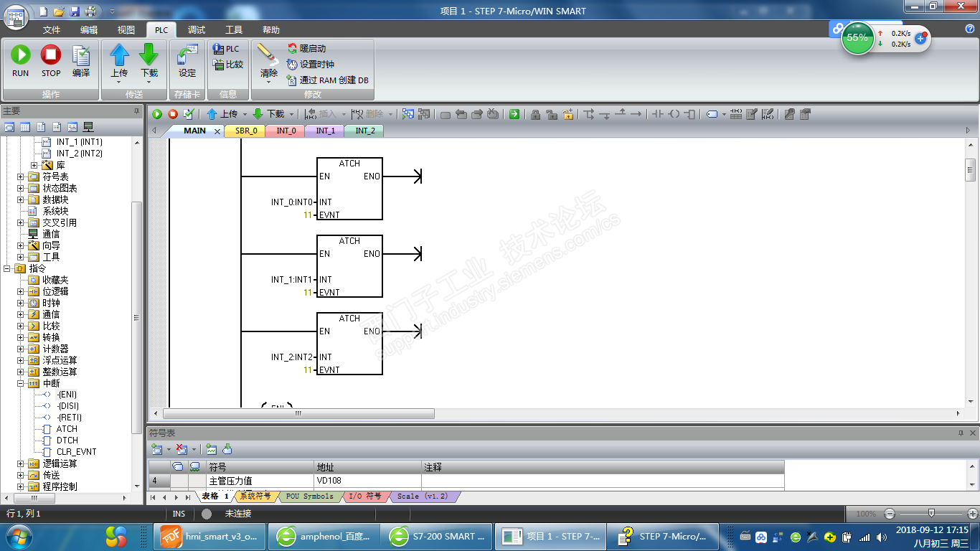Click 比较 in the 信息 group
This screenshot has height=551, width=980.
[x=228, y=65]
